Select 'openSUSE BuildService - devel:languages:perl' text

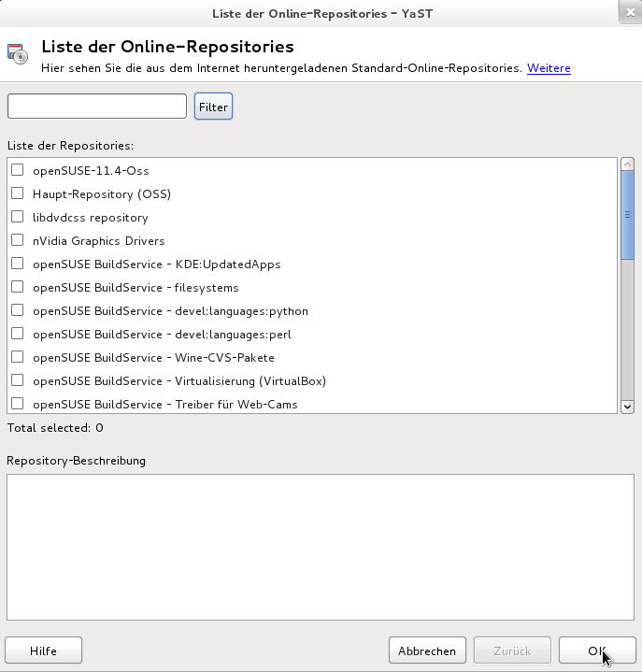(162, 335)
